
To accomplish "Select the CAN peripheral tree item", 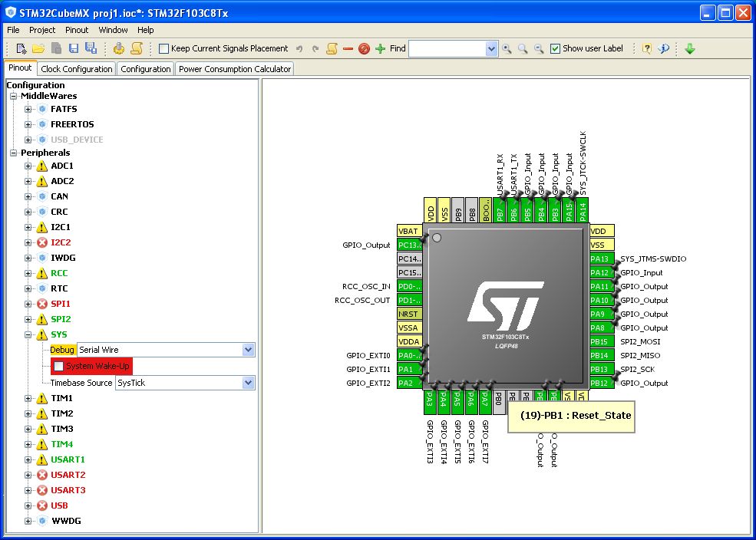I will click(x=59, y=196).
